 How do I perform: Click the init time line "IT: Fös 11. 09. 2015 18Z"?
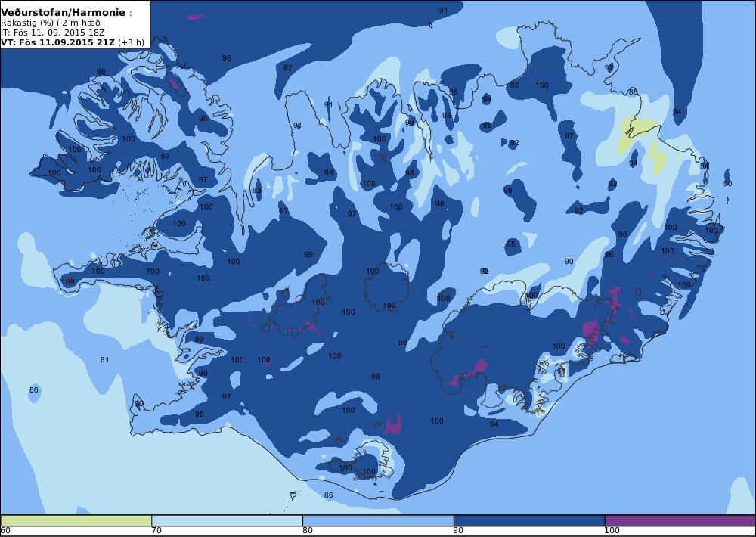coord(51,33)
